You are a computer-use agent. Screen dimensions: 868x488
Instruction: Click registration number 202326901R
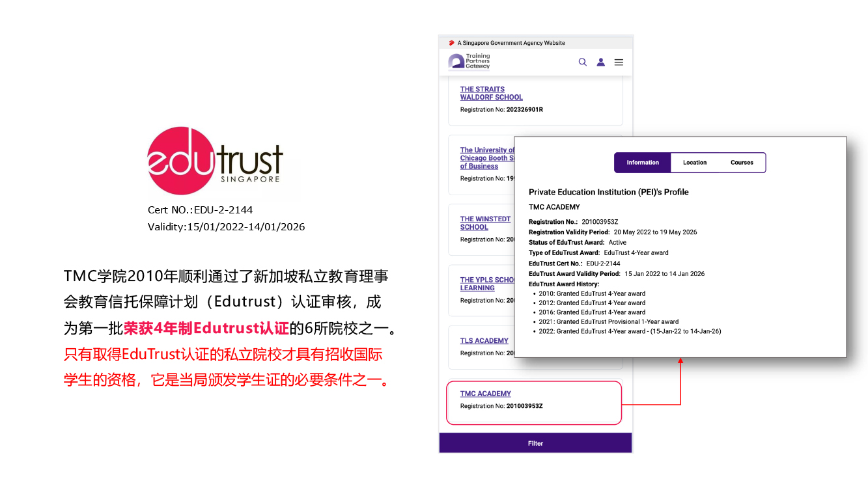(x=525, y=109)
